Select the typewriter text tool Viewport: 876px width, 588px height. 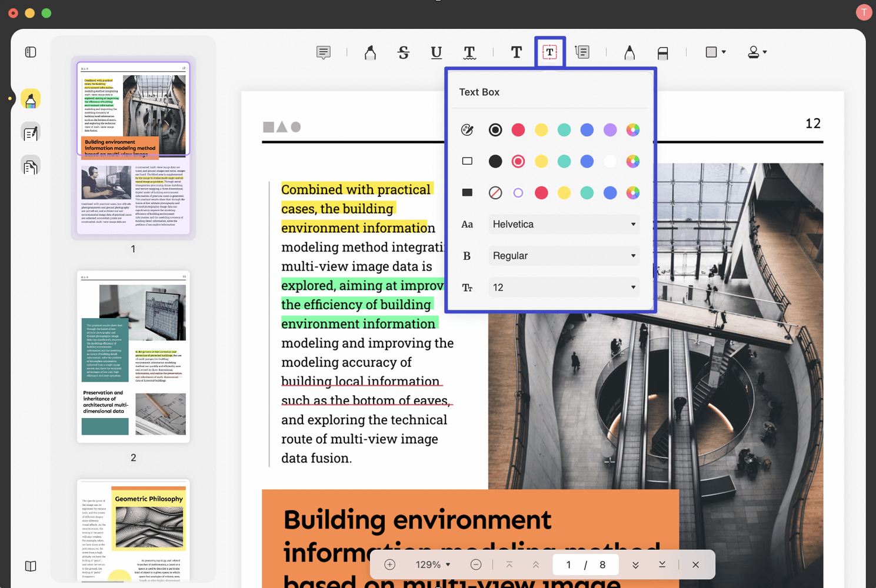[516, 52]
